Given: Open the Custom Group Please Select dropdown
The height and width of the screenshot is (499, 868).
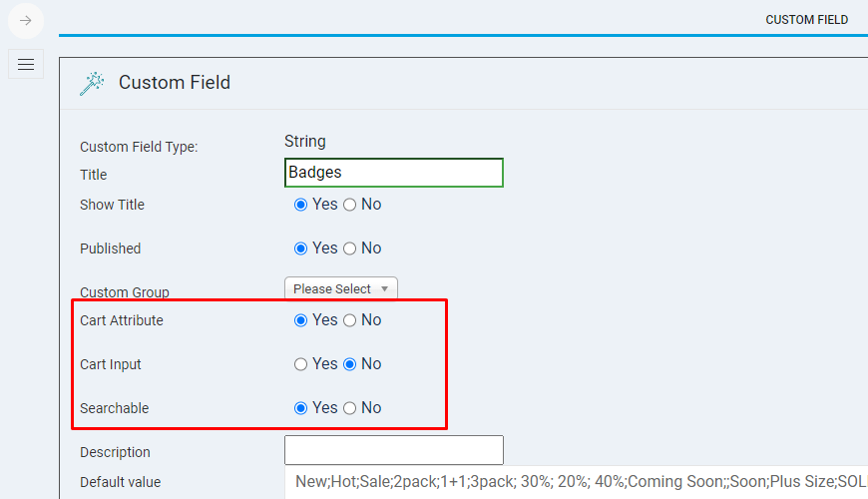Looking at the screenshot, I should pos(340,289).
